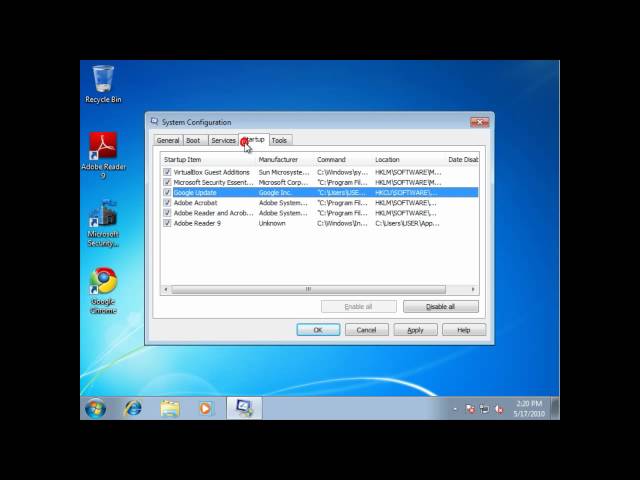Click the Disable all button
This screenshot has height=480, width=640.
pyautogui.click(x=440, y=307)
